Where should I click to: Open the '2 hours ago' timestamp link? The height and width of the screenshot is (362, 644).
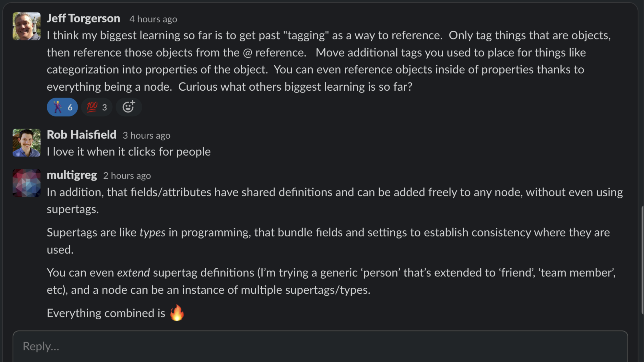point(127,176)
